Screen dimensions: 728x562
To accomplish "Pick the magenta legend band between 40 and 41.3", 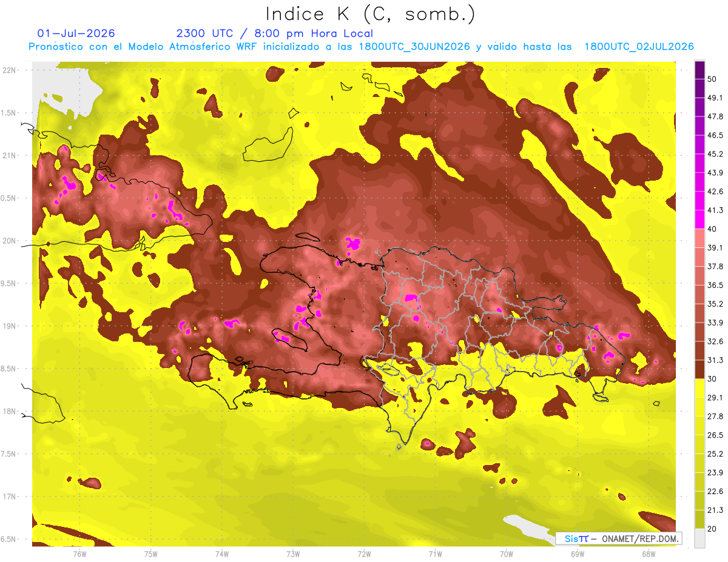I will tap(699, 219).
